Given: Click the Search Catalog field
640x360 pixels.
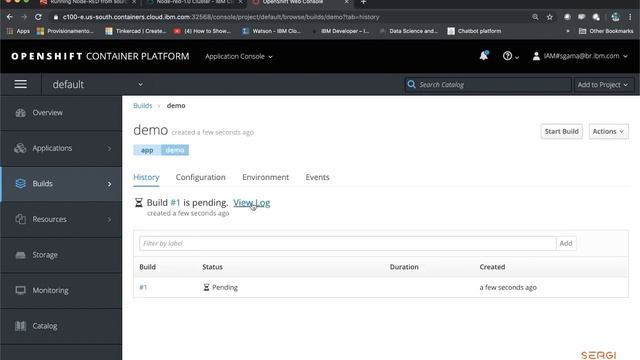Looking at the screenshot, I should 493,84.
